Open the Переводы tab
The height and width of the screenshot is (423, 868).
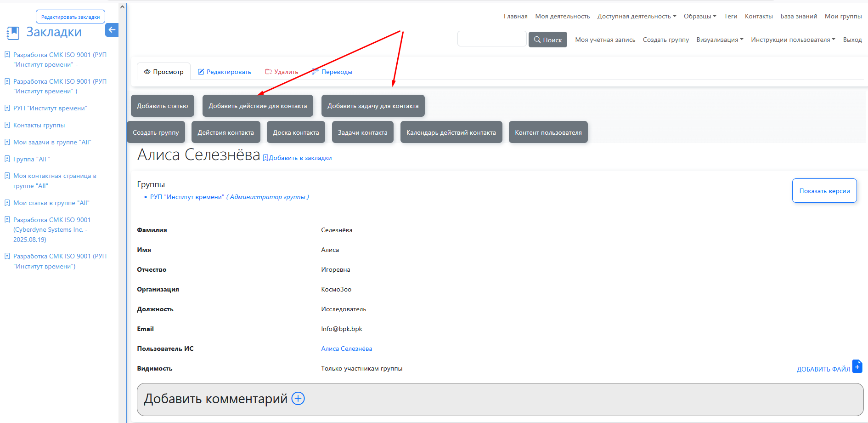coord(332,72)
